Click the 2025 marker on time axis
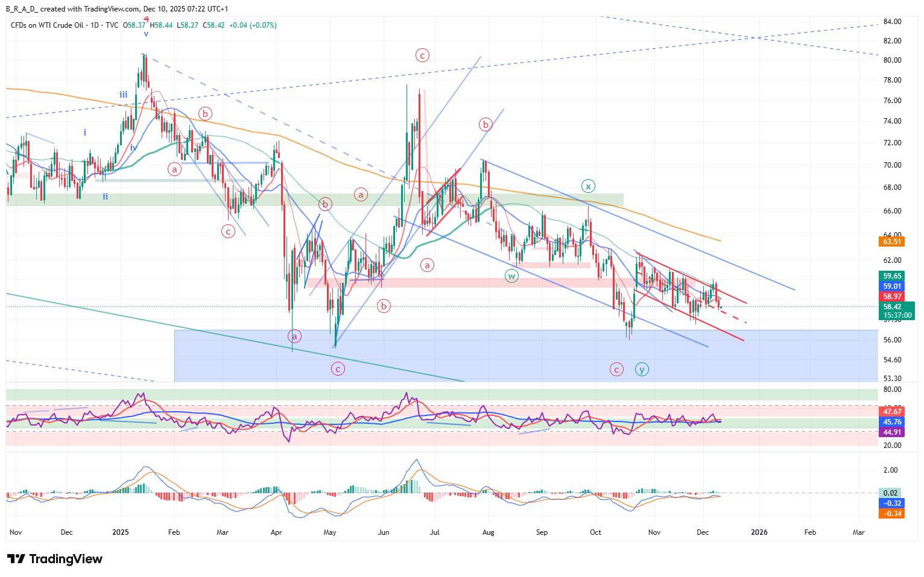Viewport: 924px width, 577px height. coord(121,532)
